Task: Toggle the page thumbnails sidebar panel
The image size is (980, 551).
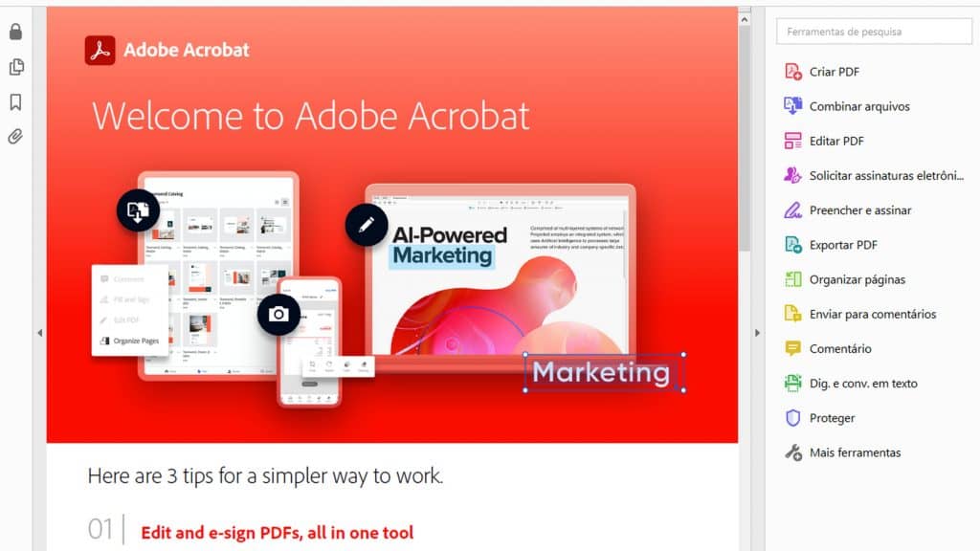Action: click(x=14, y=67)
